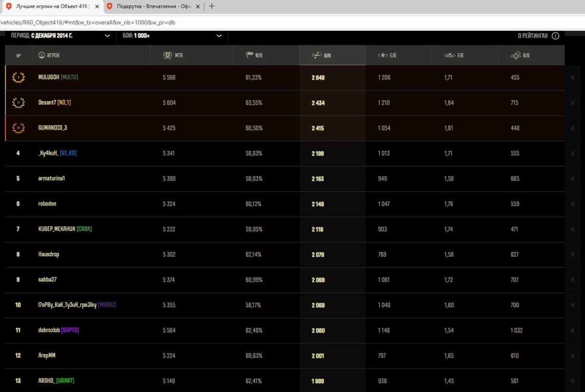
Task: Expand row arrow for ArepMM
Action: (573, 356)
